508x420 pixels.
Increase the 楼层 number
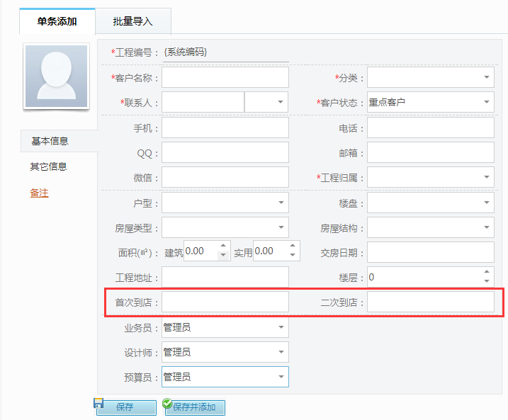(x=486, y=272)
